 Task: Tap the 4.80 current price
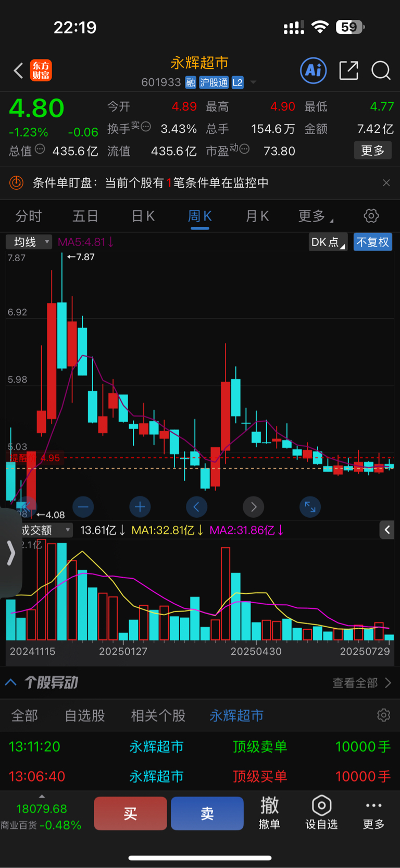coord(36,108)
